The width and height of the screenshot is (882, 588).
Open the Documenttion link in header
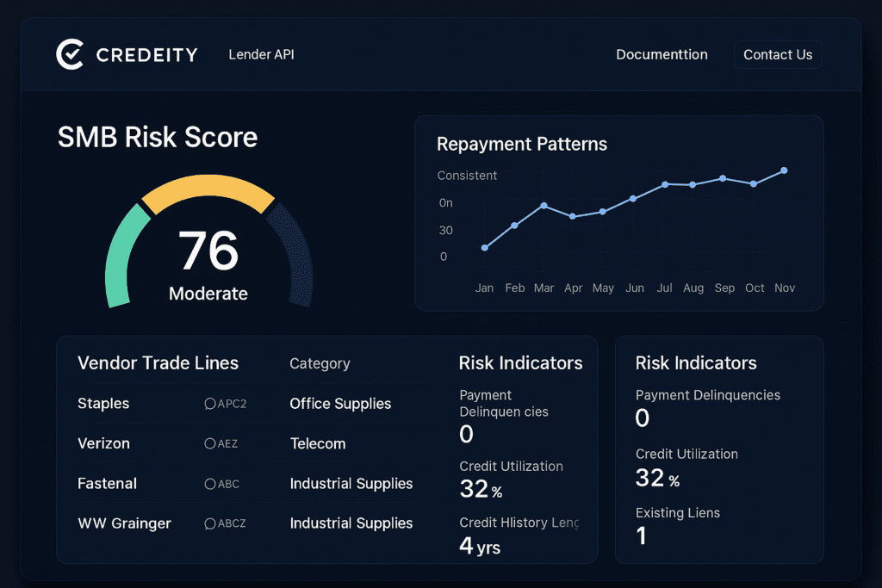(661, 54)
